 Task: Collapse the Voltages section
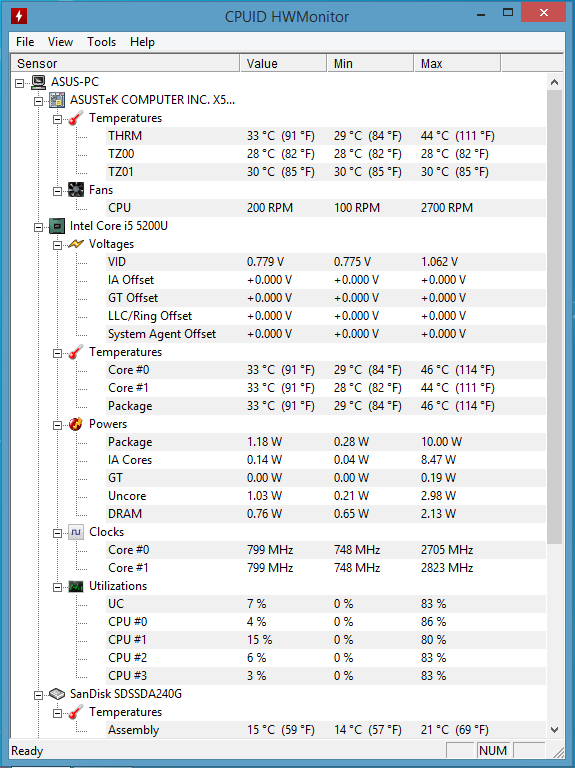point(57,245)
